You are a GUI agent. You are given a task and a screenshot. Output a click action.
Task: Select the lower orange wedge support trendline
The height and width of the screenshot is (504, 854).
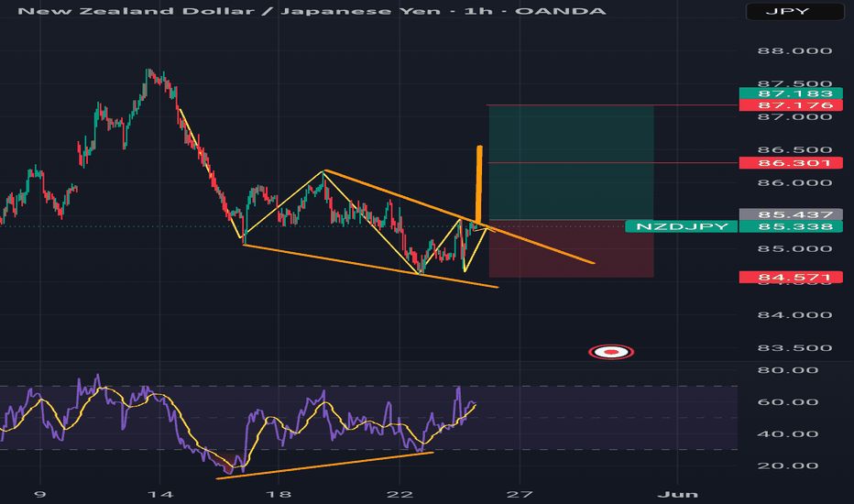pyautogui.click(x=370, y=266)
